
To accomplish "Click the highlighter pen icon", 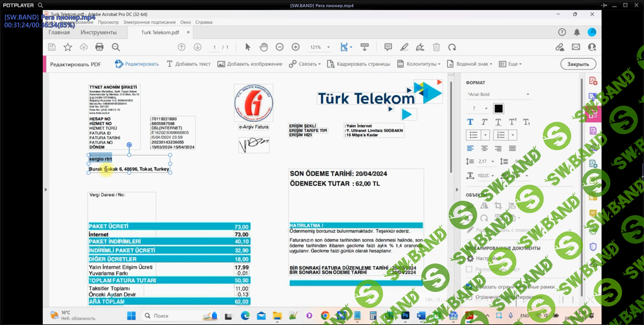I will (x=404, y=47).
